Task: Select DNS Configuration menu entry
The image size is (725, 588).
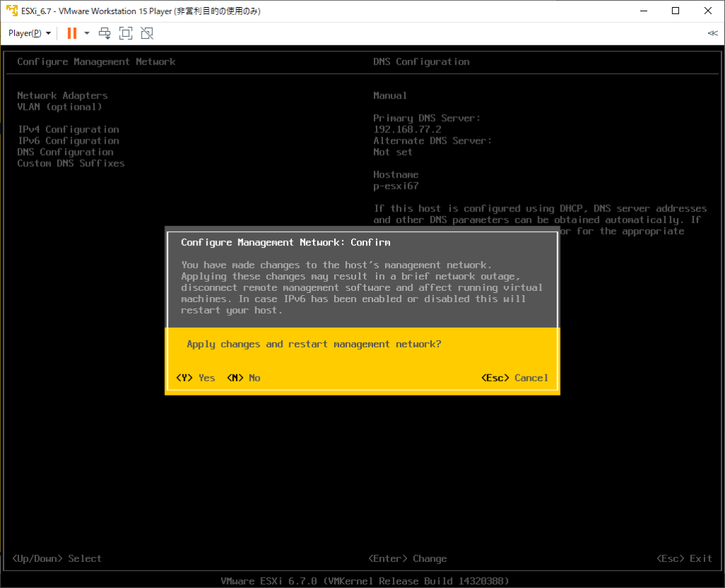Action: [x=65, y=152]
